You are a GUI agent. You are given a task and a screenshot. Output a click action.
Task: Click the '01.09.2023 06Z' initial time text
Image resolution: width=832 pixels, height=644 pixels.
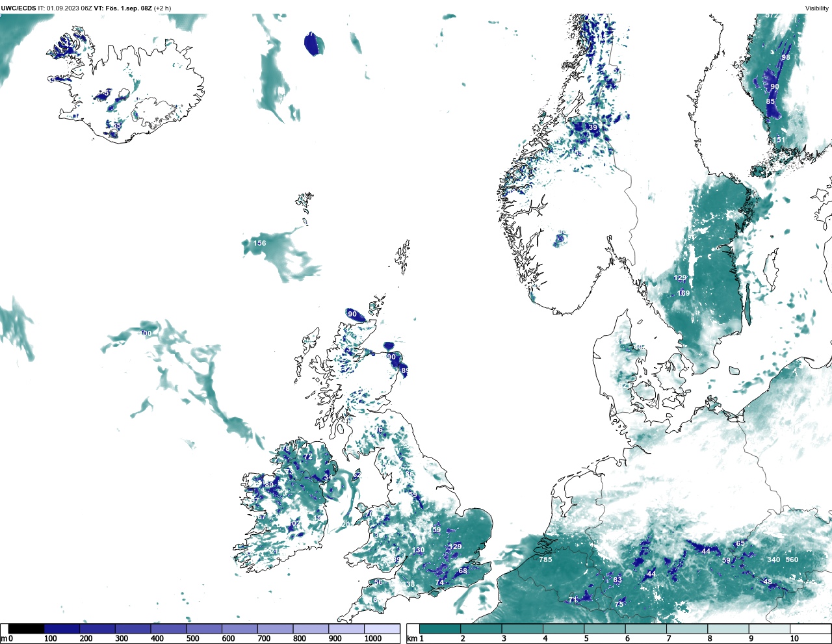click(x=70, y=8)
